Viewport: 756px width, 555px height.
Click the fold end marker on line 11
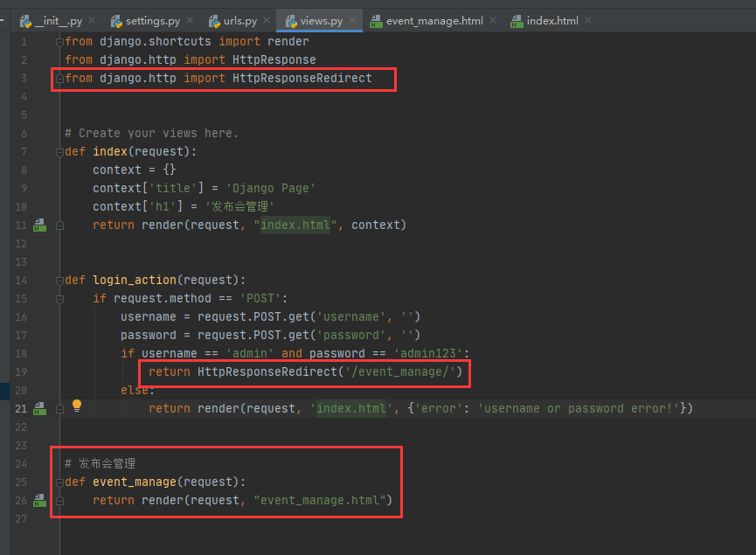(x=59, y=225)
